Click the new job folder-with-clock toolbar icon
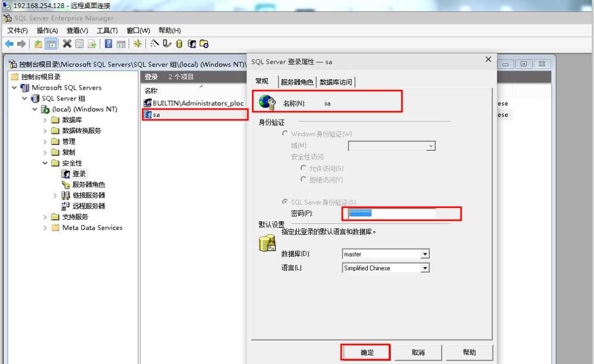Image resolution: width=594 pixels, height=364 pixels. click(204, 44)
